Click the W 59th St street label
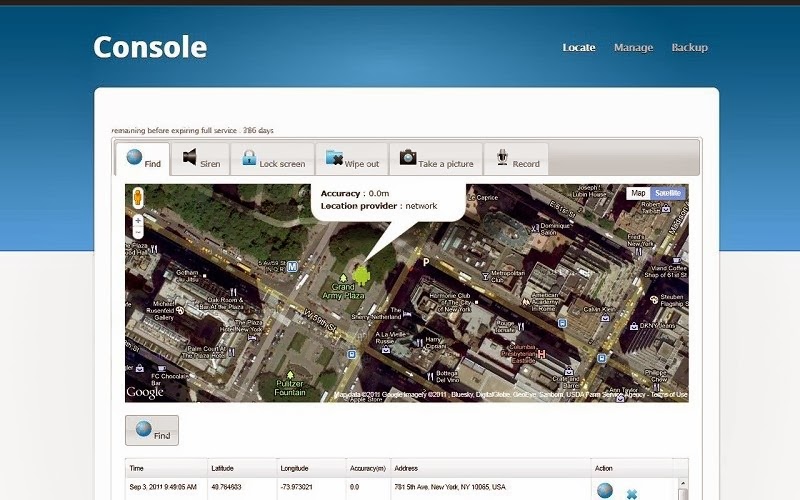The image size is (800, 500). [x=319, y=321]
